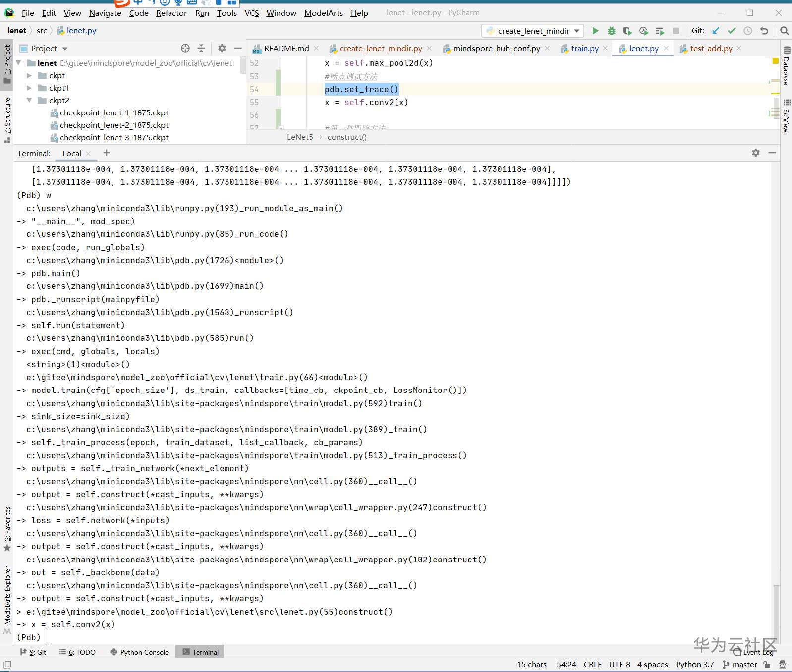Close the Local terminal tab

point(88,154)
